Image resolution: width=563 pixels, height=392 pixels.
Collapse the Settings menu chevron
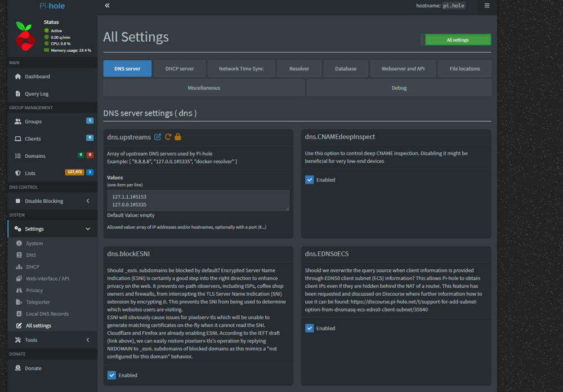(88, 229)
